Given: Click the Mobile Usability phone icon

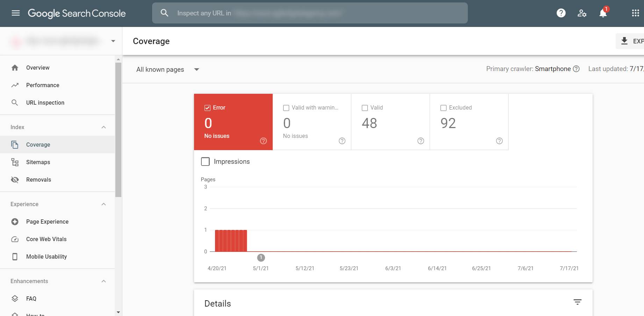Looking at the screenshot, I should (x=15, y=257).
